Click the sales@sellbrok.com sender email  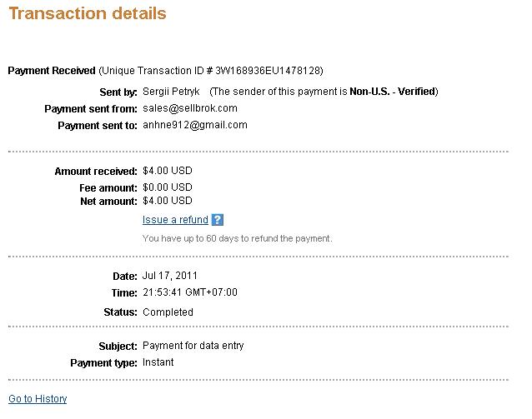coord(190,108)
